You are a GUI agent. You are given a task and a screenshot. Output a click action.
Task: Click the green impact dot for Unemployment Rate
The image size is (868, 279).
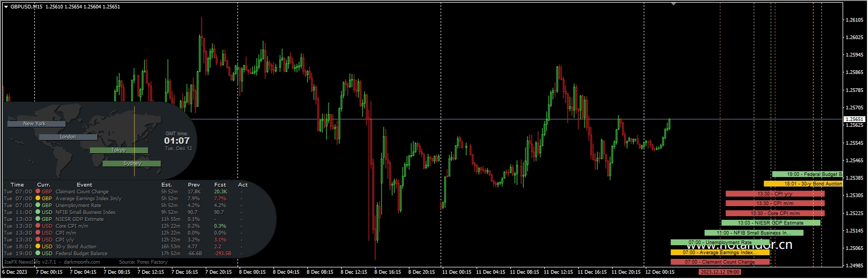point(38,206)
